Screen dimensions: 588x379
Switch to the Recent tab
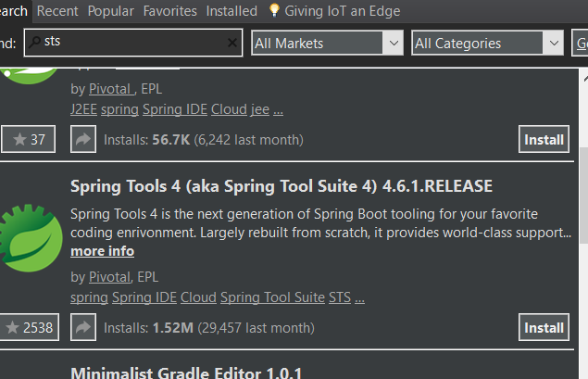click(57, 11)
